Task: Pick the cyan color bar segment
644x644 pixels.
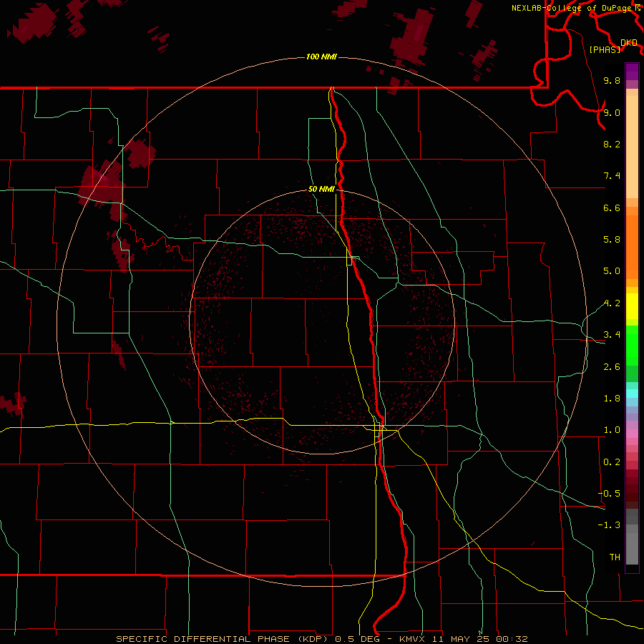Action: point(632,394)
